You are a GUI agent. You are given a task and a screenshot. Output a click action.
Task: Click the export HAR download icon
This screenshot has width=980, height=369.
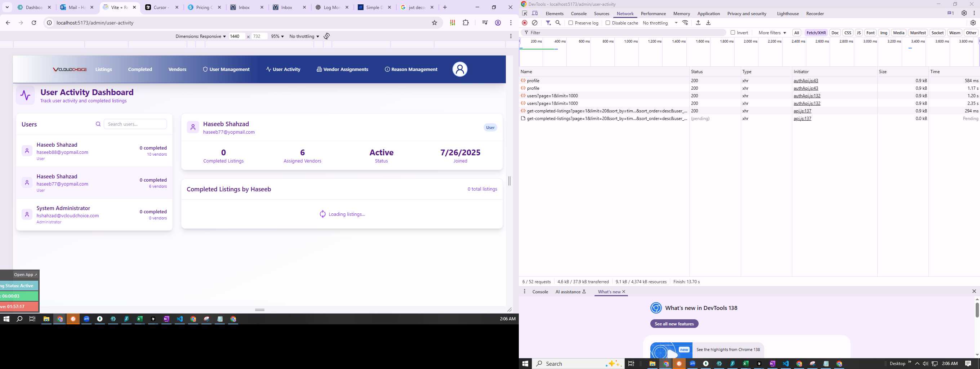(708, 23)
